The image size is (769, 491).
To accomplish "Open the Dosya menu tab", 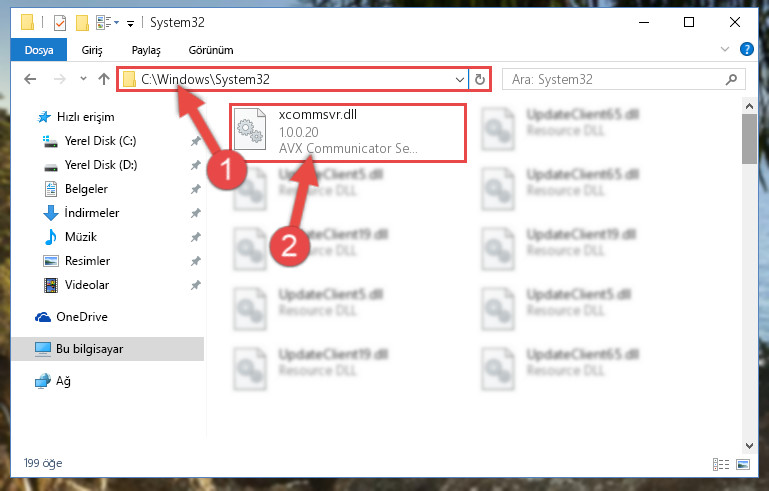I will [39, 50].
